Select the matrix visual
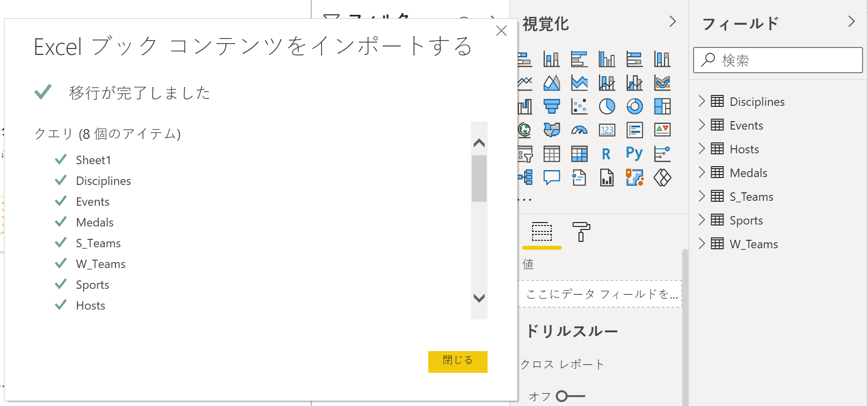The image size is (868, 406). (x=579, y=154)
